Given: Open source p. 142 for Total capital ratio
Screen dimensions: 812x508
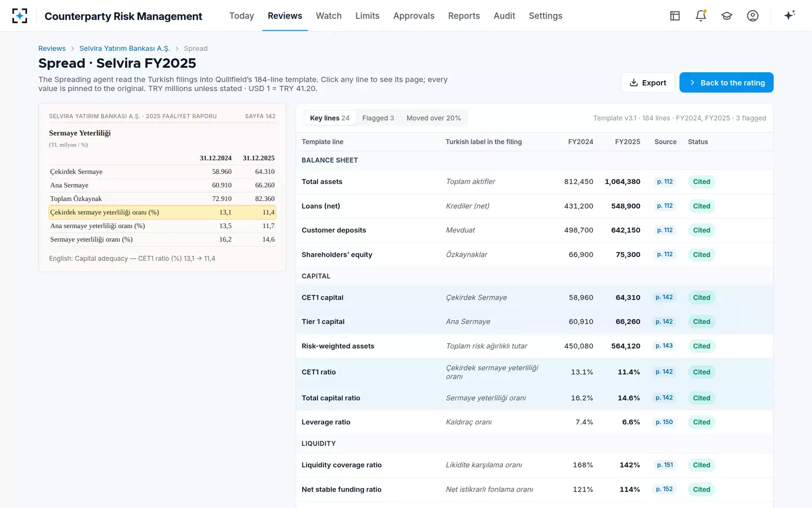Looking at the screenshot, I should pyautogui.click(x=664, y=398).
